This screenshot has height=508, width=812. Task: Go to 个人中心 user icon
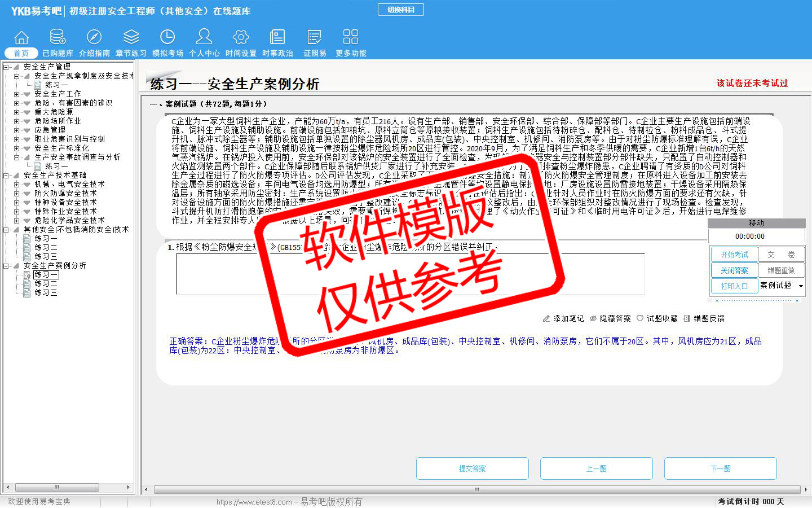tap(204, 38)
